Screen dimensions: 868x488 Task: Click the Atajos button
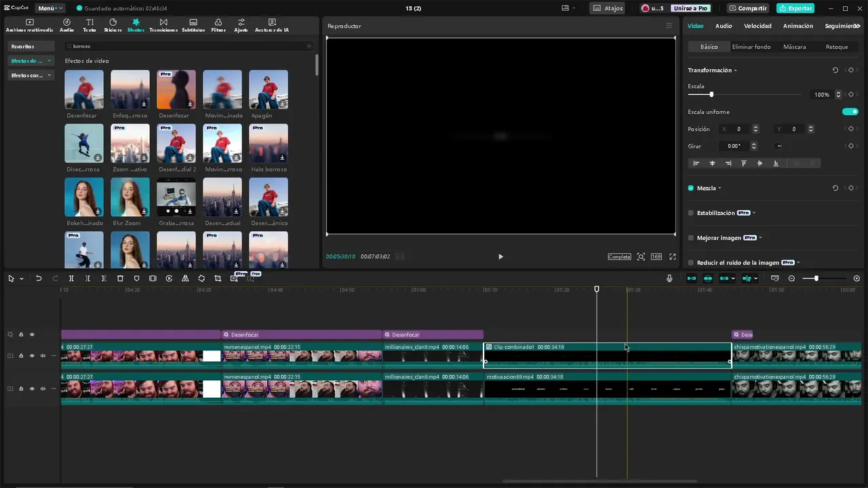point(608,8)
